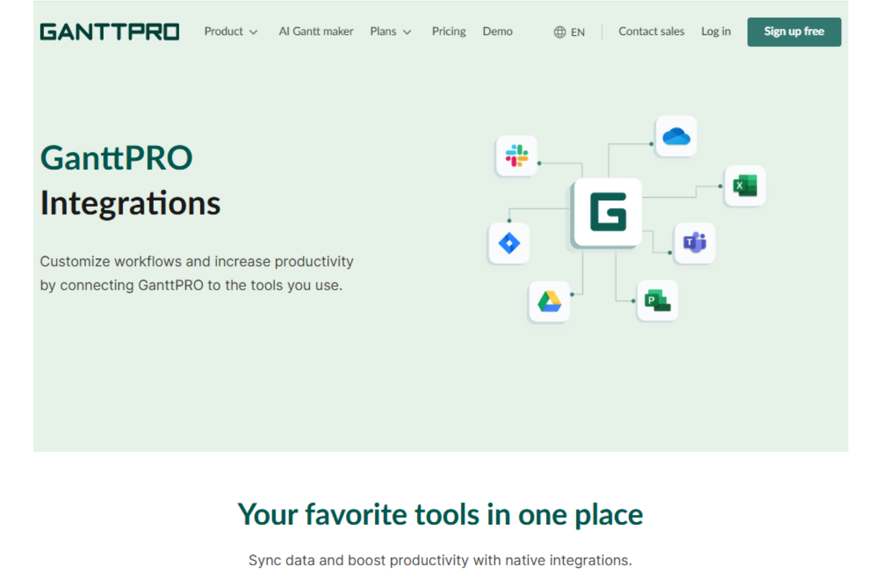The image size is (882, 588).
Task: Open the EN language selector
Action: click(569, 32)
